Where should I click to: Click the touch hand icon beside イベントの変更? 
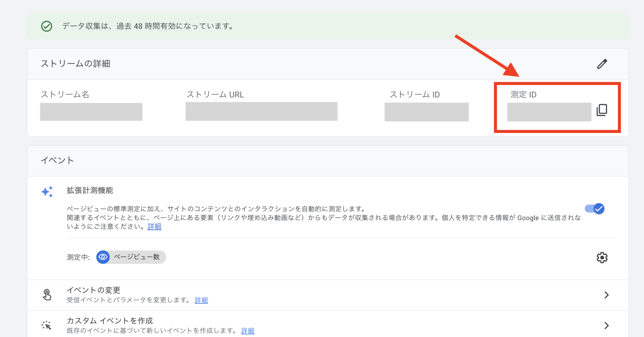click(x=47, y=295)
